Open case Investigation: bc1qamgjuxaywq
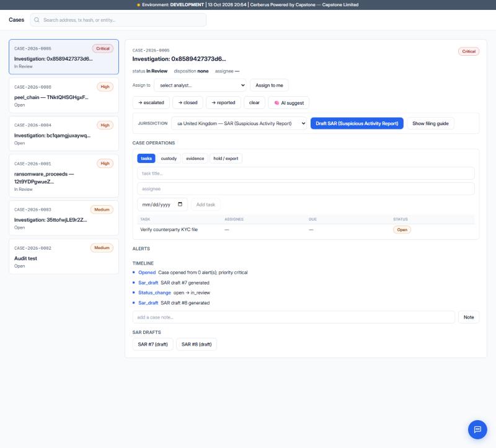The height and width of the screenshot is (448, 496). coord(64,134)
